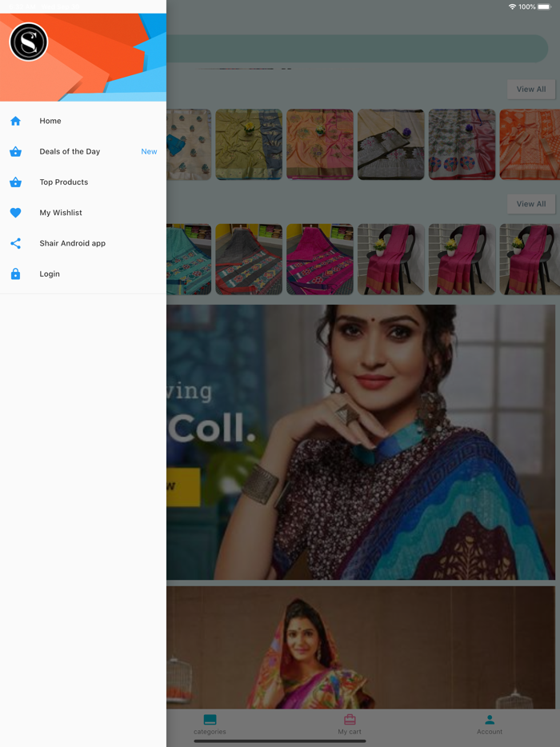Tap Shair Android app menu item

point(73,243)
